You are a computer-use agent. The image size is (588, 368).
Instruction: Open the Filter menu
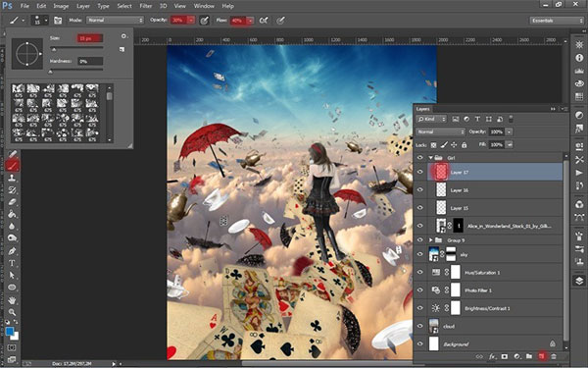(x=145, y=6)
